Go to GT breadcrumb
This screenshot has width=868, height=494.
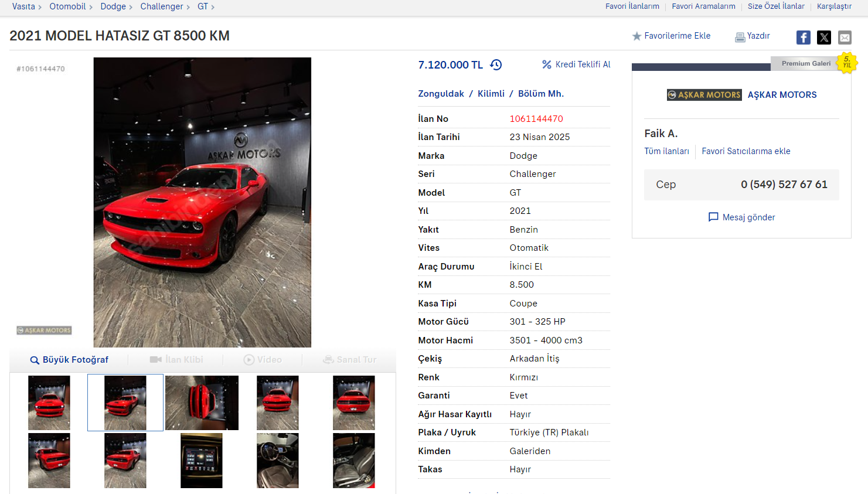click(x=203, y=6)
